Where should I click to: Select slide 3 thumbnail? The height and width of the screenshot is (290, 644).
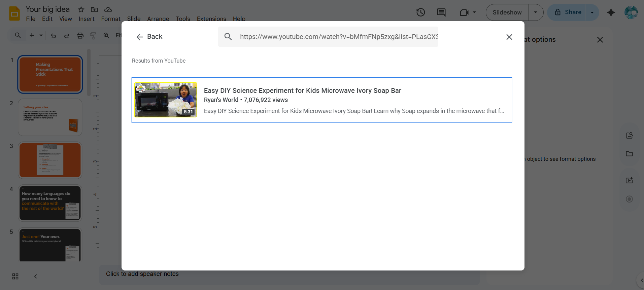[x=50, y=160]
